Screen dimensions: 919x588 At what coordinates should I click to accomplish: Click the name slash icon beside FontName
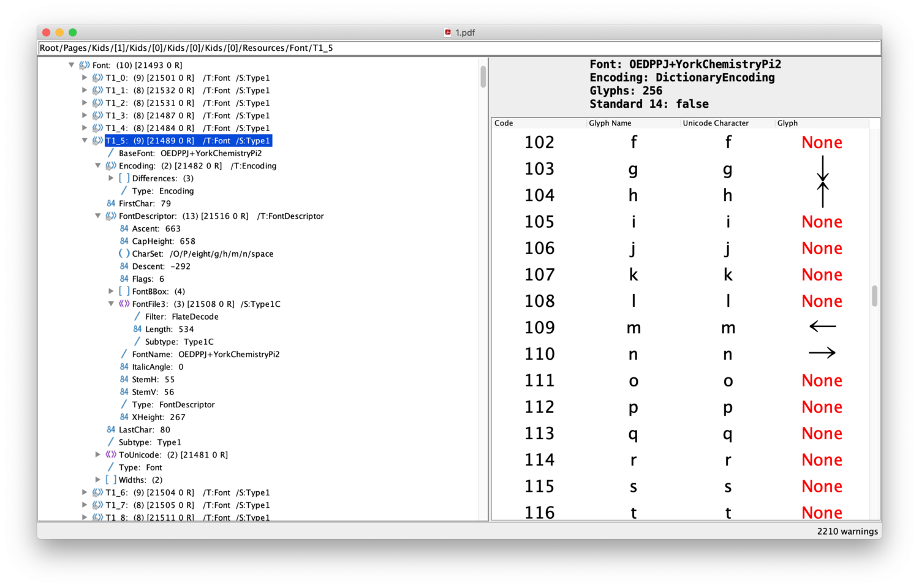[124, 354]
